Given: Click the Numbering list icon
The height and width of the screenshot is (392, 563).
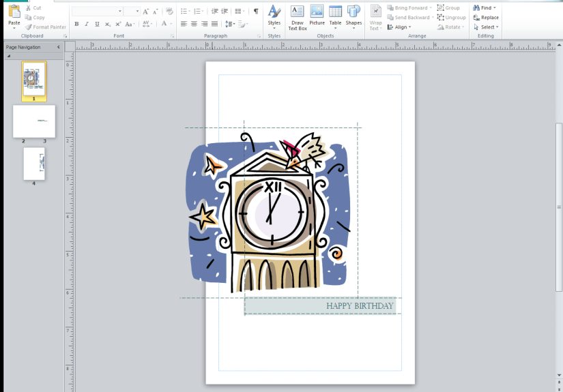Looking at the screenshot, I should pos(198,12).
